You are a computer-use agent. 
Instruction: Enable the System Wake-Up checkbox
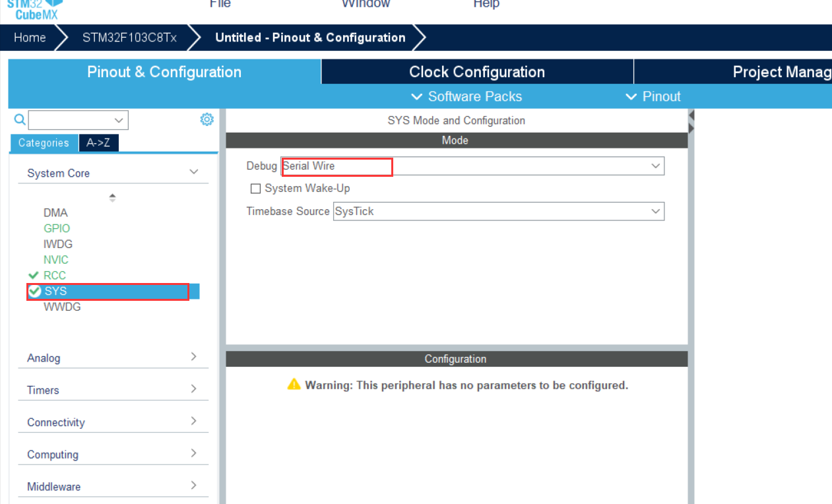coord(256,189)
